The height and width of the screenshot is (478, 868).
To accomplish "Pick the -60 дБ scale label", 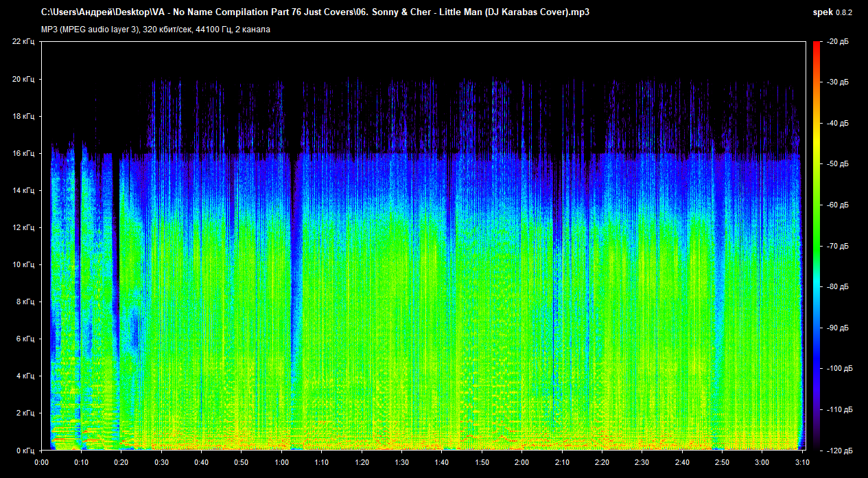I will tap(838, 205).
